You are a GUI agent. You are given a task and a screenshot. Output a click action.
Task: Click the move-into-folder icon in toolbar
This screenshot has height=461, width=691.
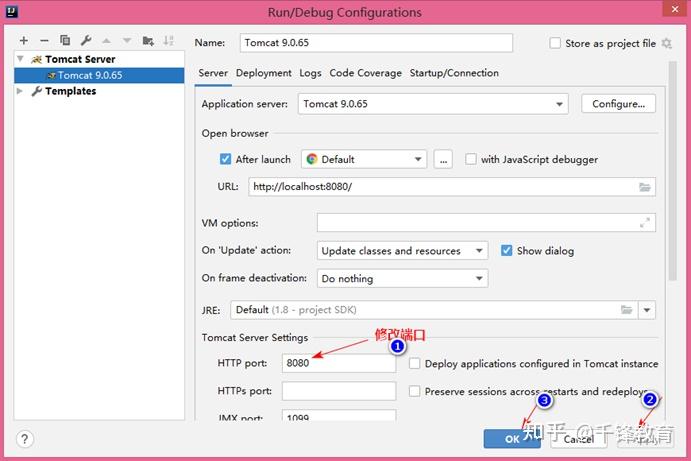(148, 41)
